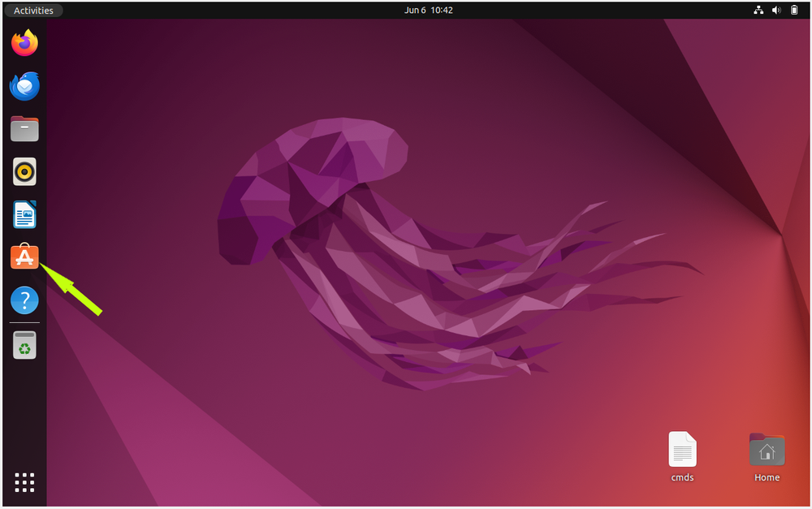Click the Trash dock separator section
The width and height of the screenshot is (812, 509).
(24, 323)
